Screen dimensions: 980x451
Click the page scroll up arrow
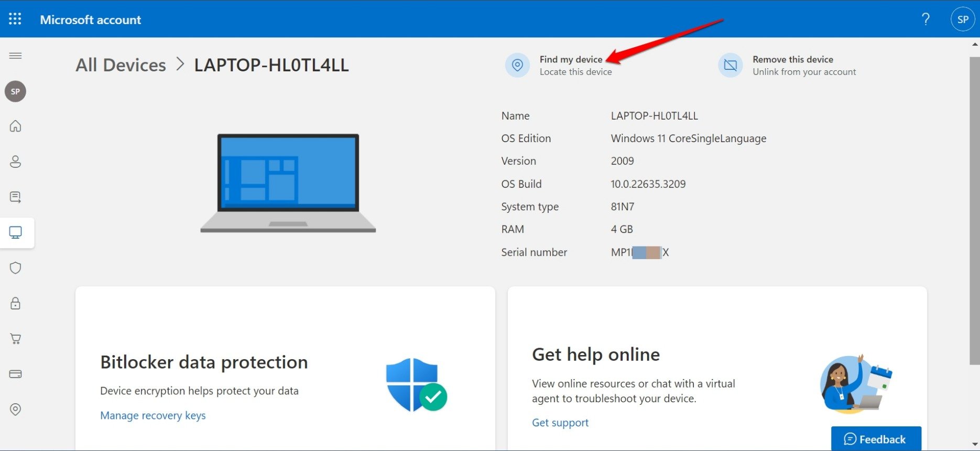(x=975, y=45)
